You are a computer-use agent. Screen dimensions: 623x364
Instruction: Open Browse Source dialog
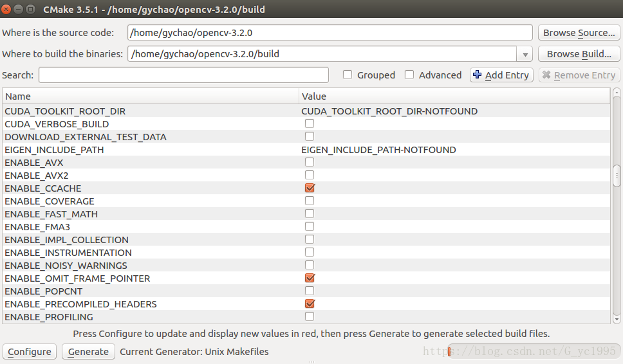pos(579,33)
